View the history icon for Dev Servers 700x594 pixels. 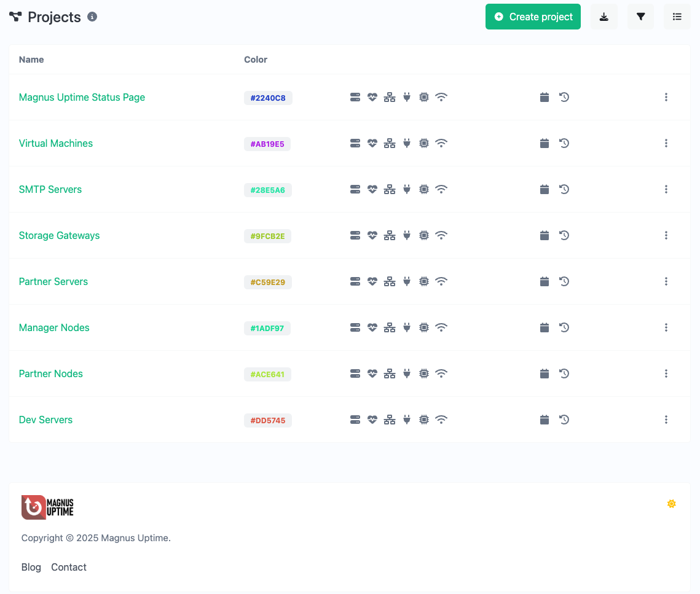[x=564, y=420]
